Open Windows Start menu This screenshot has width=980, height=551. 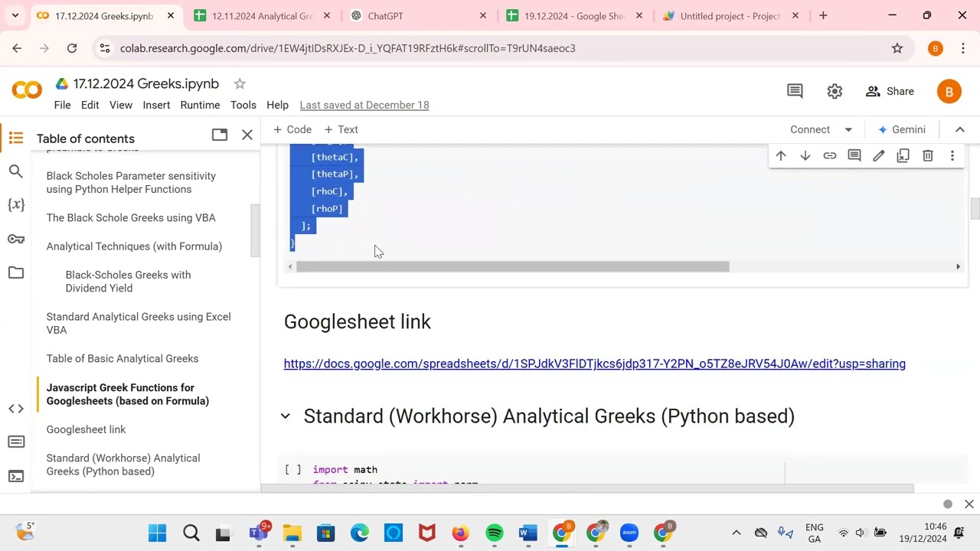158,533
